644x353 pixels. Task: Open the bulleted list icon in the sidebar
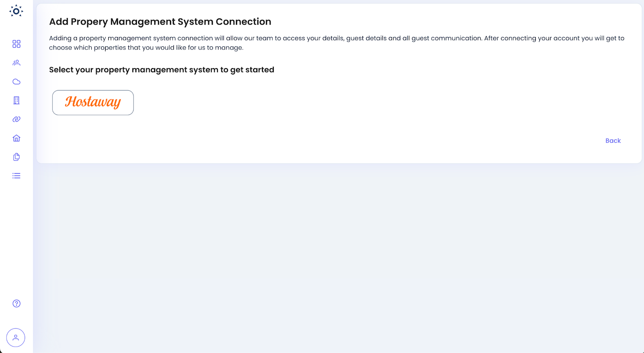click(x=17, y=175)
